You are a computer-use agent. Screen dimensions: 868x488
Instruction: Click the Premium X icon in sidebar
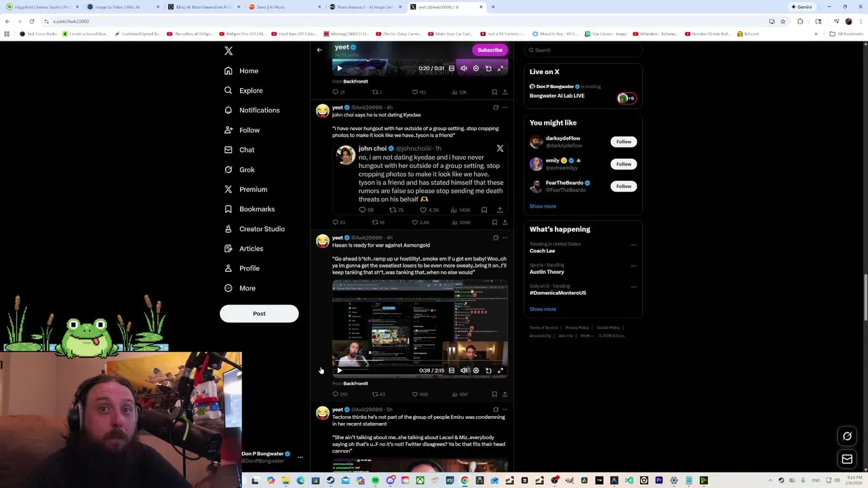(x=229, y=189)
